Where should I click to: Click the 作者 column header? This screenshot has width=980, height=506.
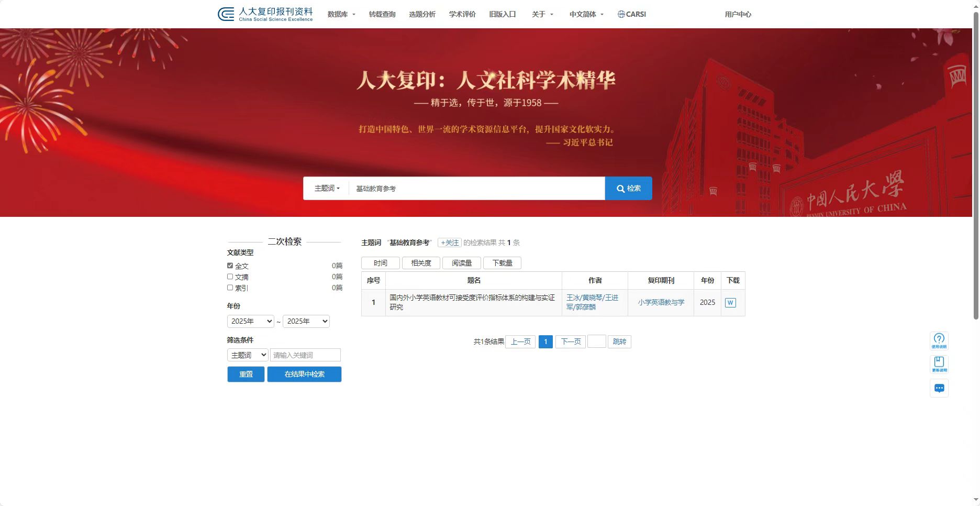pos(595,281)
